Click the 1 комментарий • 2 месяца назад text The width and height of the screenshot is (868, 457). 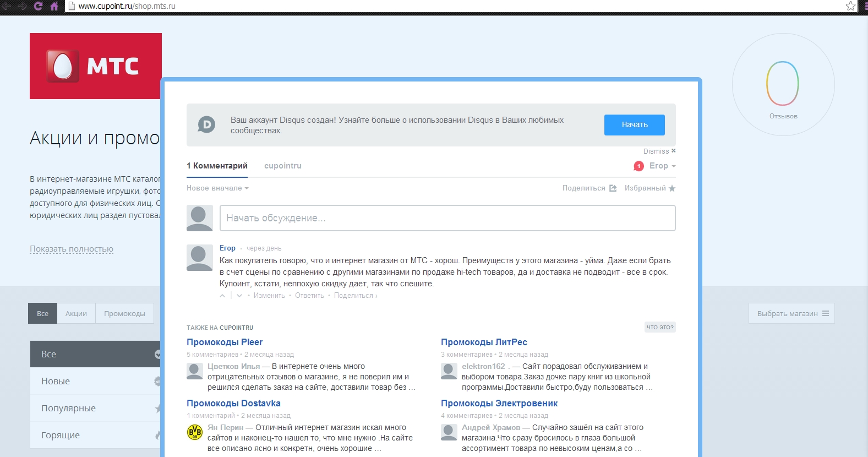tap(238, 416)
